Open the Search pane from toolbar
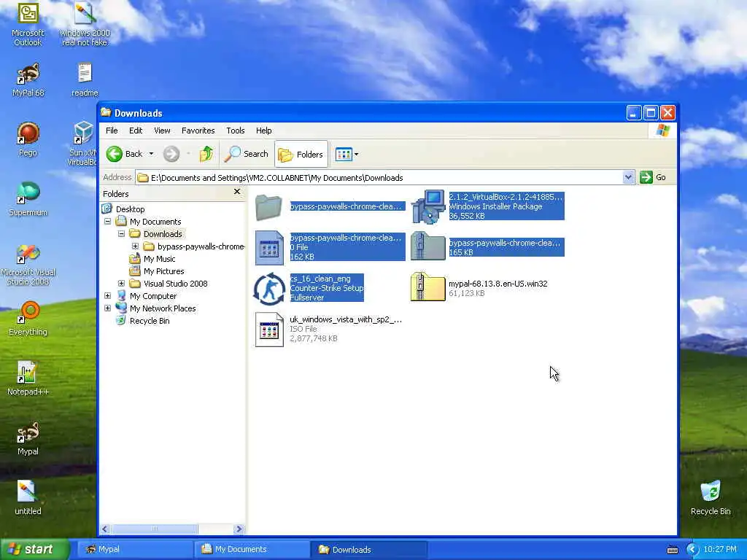This screenshot has width=747, height=560. 247,154
